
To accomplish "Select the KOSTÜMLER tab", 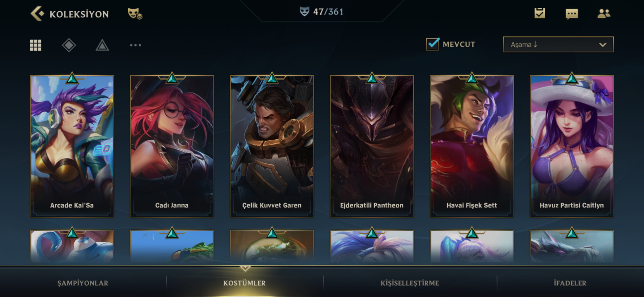I will (244, 283).
